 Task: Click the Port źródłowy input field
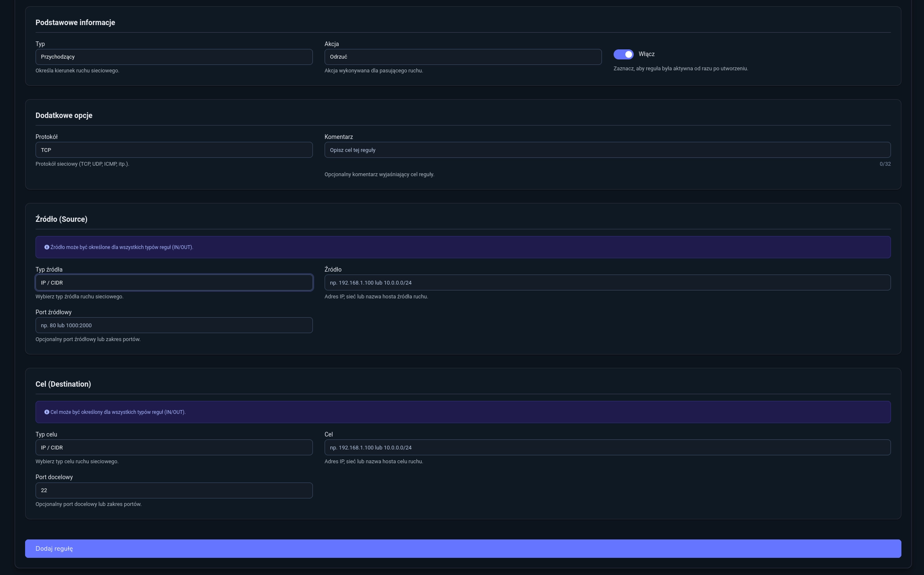coord(174,326)
